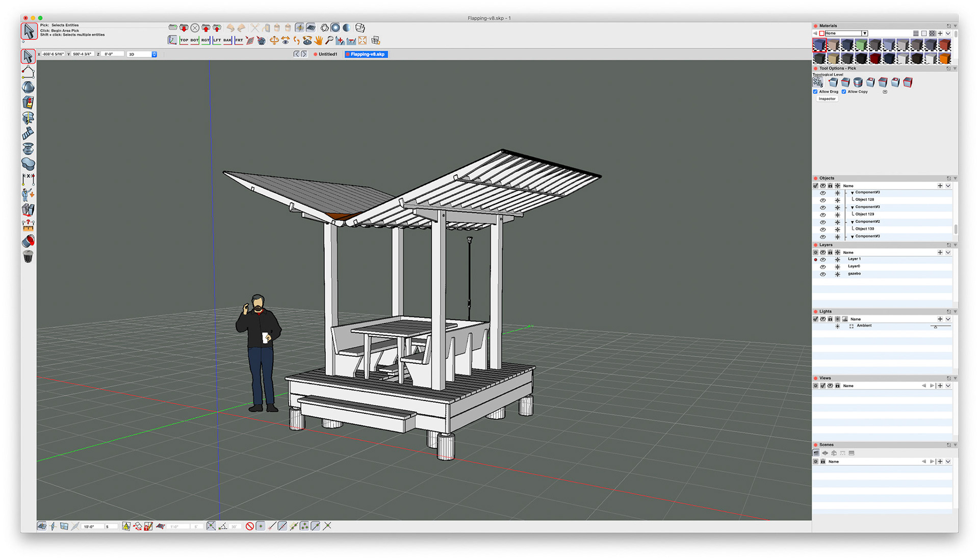Choose the Vertex topological level cube icon

tap(833, 82)
